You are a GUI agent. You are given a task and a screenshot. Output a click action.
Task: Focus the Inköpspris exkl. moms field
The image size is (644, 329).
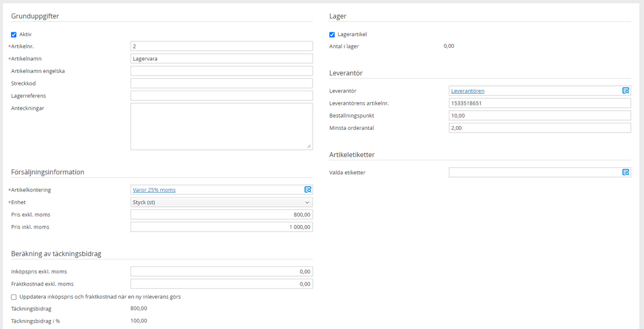[x=222, y=271]
